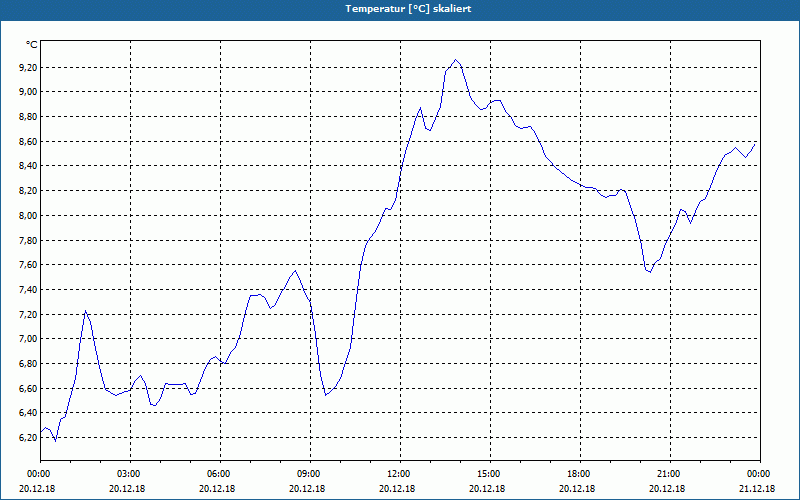Click the 20.12.18 date under 09:00

tap(307, 489)
